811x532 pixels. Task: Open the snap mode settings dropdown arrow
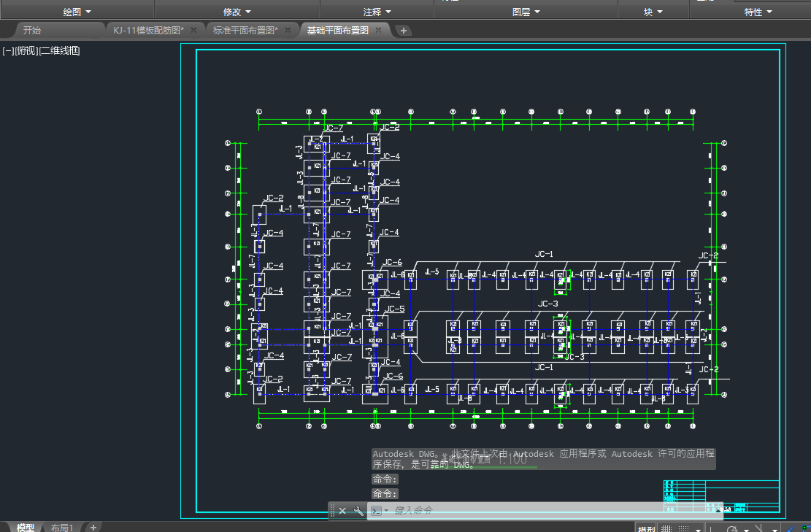click(x=699, y=530)
